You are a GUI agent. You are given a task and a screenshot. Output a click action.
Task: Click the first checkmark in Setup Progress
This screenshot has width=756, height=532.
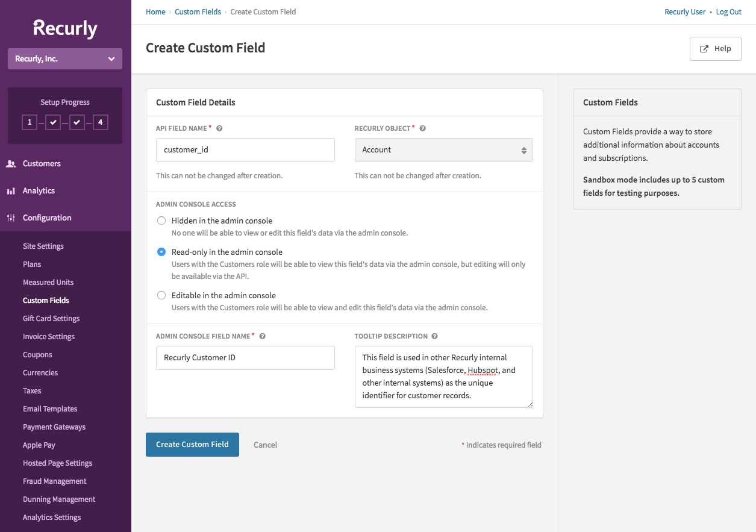[53, 122]
